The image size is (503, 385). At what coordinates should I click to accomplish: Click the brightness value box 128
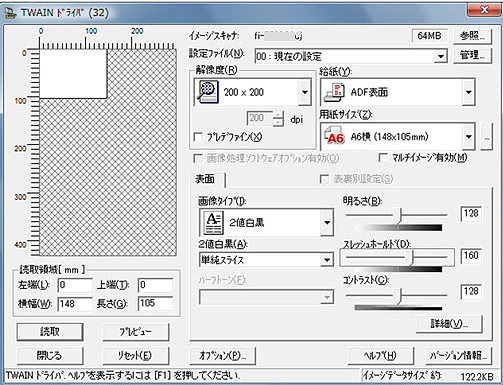click(471, 214)
